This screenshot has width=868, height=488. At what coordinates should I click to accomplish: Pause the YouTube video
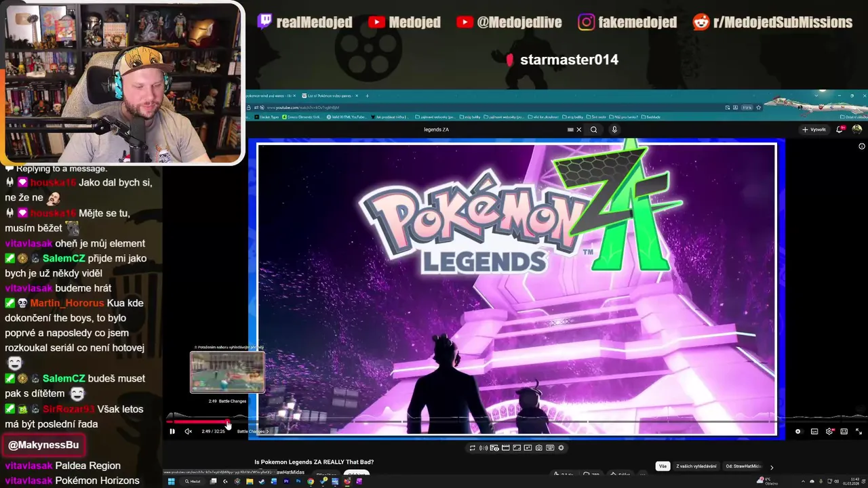172,431
